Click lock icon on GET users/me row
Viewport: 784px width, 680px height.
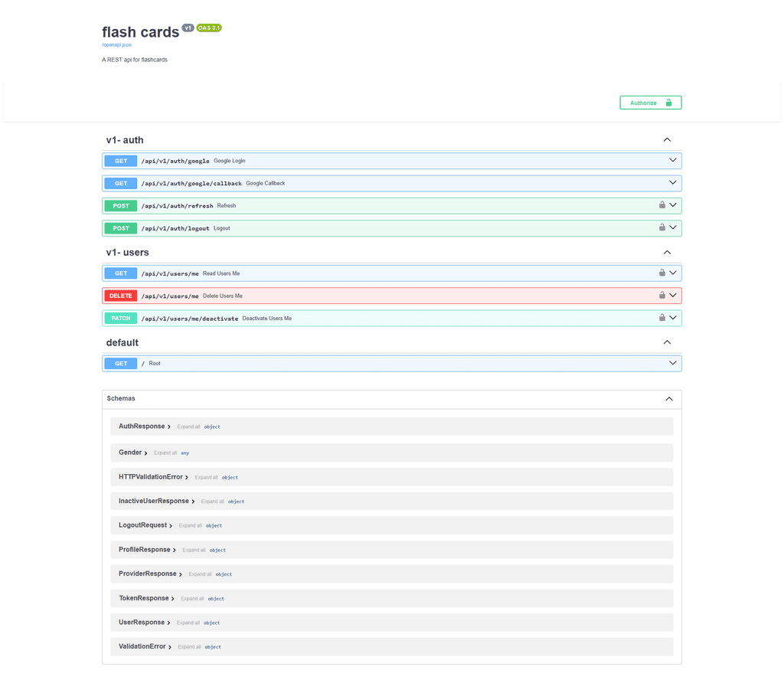(x=662, y=273)
